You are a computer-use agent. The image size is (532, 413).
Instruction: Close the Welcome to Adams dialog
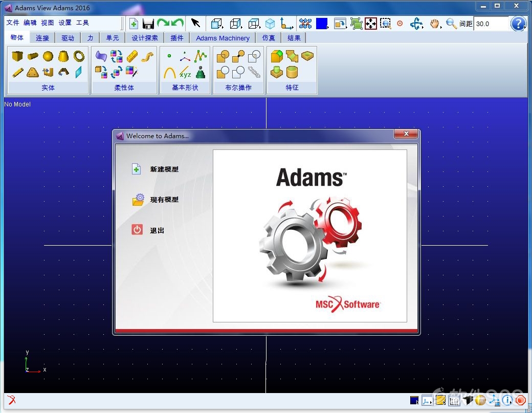[406, 134]
